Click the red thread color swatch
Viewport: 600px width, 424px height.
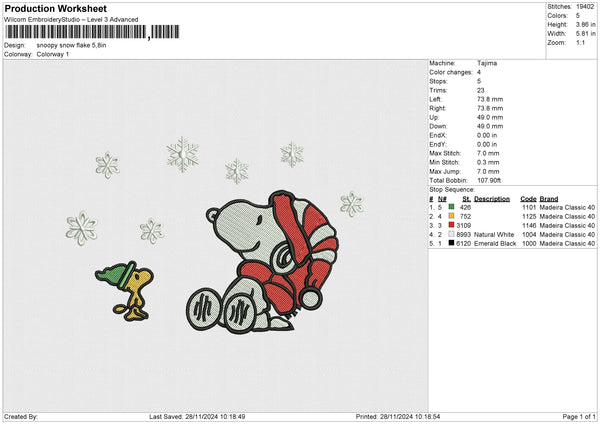(451, 225)
